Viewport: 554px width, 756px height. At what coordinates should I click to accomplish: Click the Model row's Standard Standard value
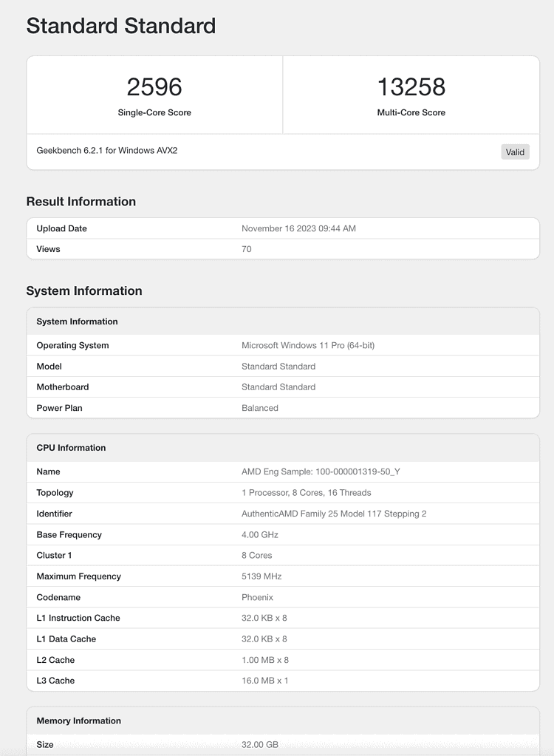278,367
